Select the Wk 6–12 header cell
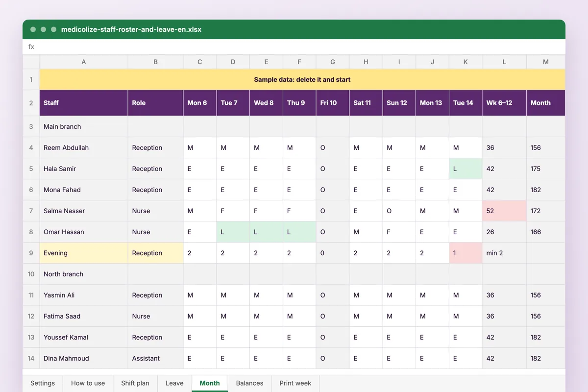The height and width of the screenshot is (392, 588). tap(504, 103)
